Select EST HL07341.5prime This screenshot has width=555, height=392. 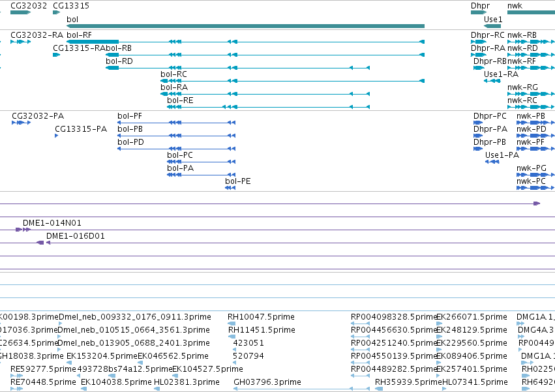point(445,389)
